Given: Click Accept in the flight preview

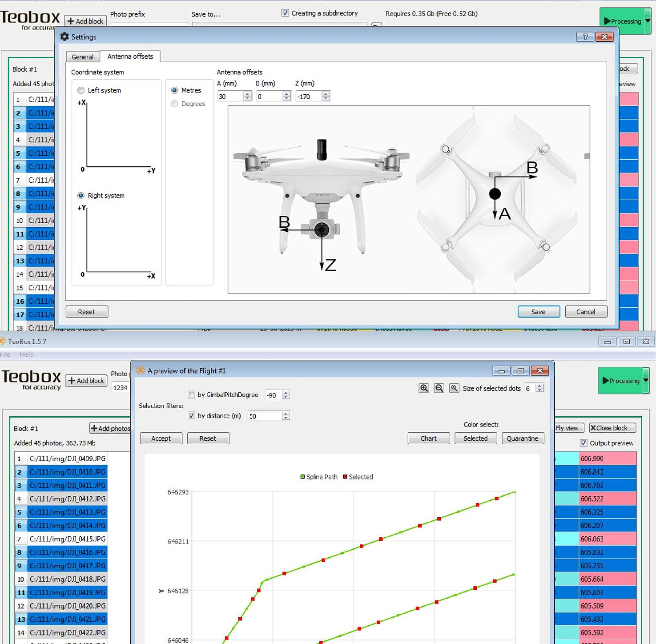Looking at the screenshot, I should 161,439.
